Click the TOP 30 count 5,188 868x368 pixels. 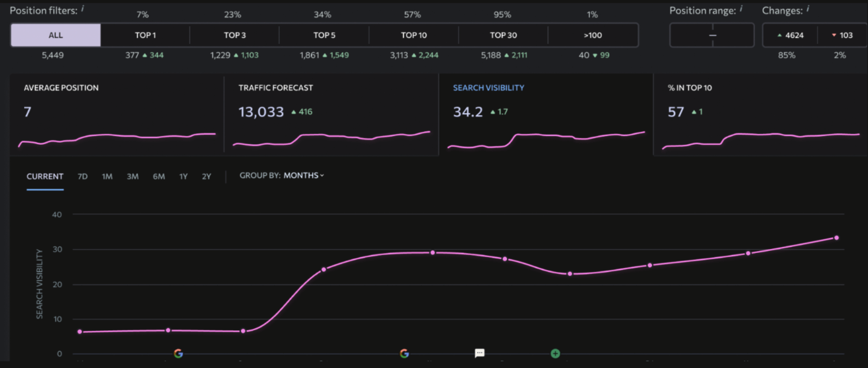click(x=491, y=55)
